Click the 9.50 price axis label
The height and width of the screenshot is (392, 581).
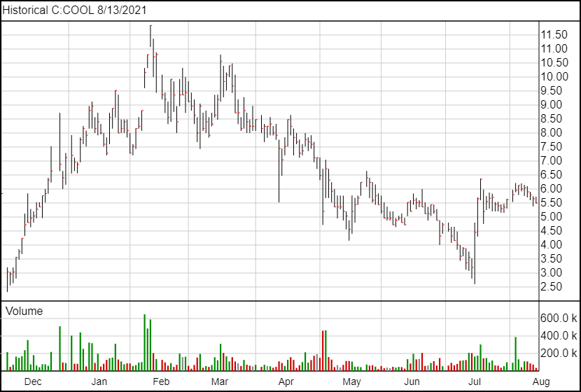click(x=552, y=91)
